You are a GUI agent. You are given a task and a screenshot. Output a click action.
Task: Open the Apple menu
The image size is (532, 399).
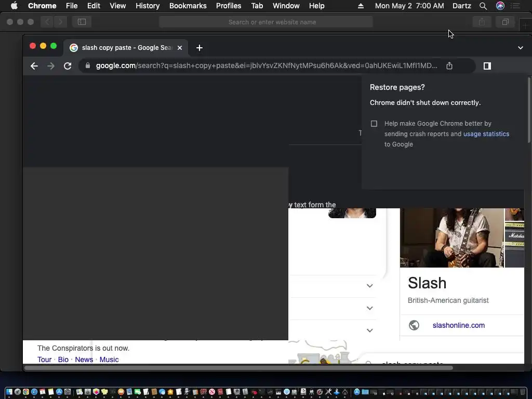point(14,6)
